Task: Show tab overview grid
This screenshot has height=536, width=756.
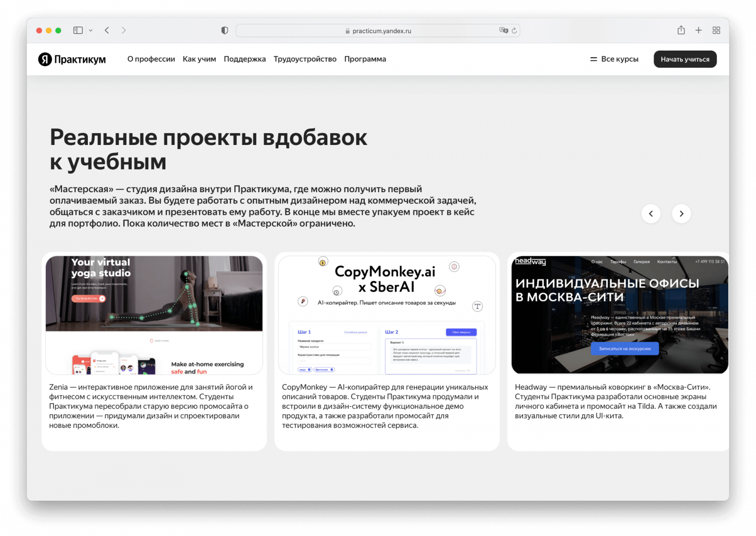Action: click(716, 30)
